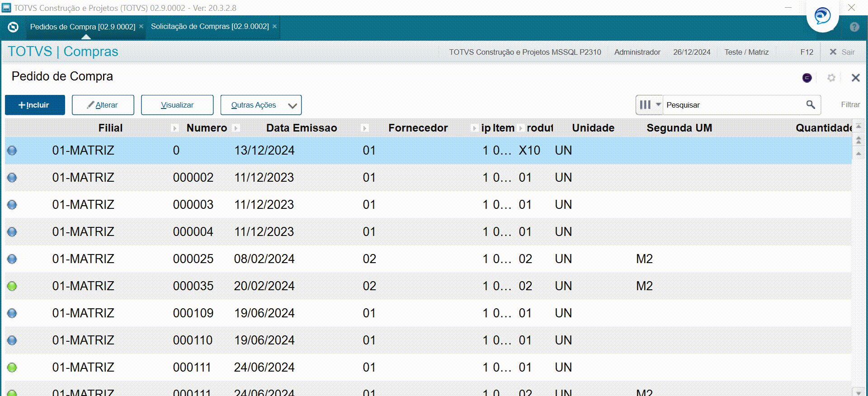
Task: Click the scroll-up single arrow in scrollbar
Action: pyautogui.click(x=859, y=154)
